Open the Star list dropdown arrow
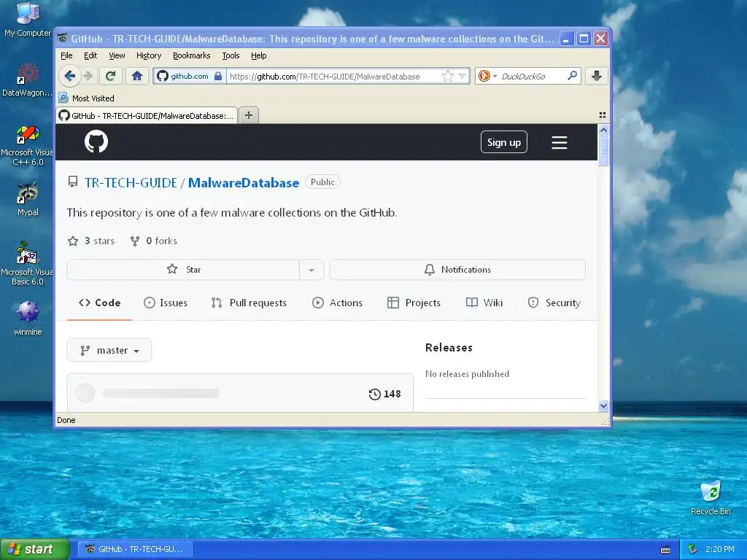The image size is (747, 560). [311, 270]
